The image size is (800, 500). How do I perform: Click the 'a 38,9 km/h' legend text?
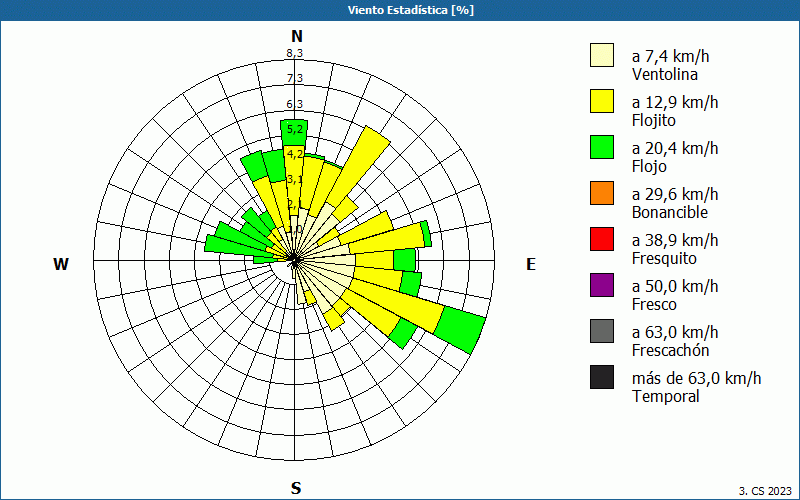(x=675, y=240)
